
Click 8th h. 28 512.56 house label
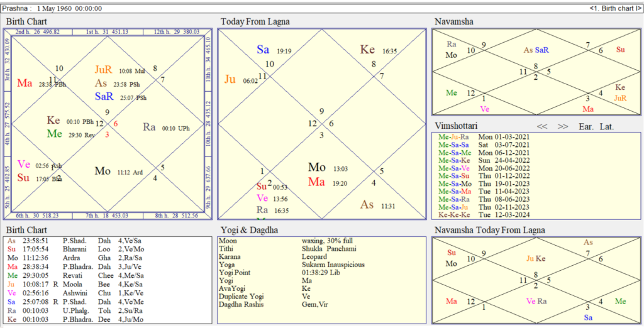pyautogui.click(x=177, y=216)
